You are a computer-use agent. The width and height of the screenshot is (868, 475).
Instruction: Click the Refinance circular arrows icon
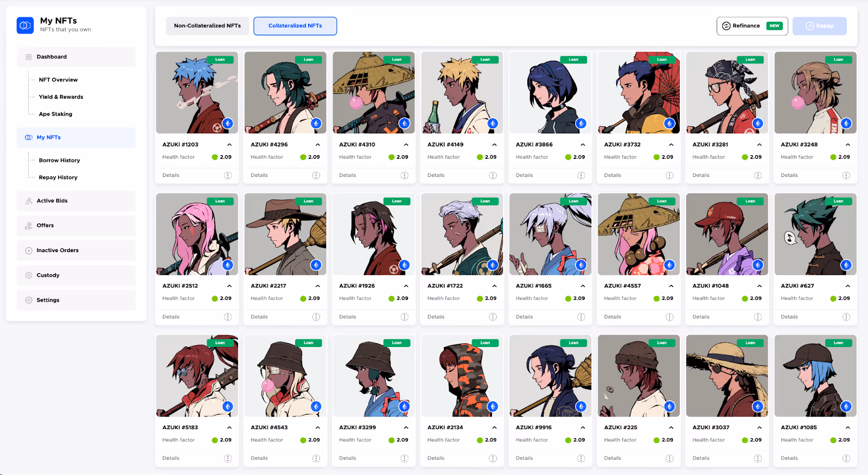click(x=726, y=26)
